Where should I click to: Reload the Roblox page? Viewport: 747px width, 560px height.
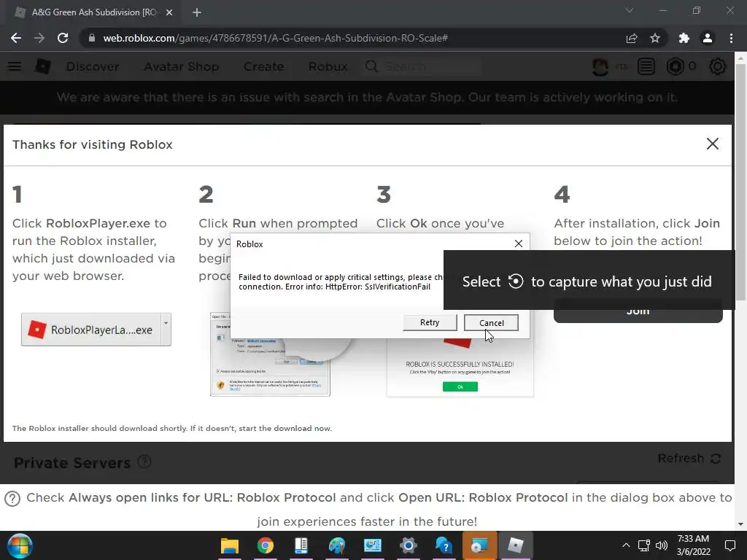[x=63, y=38]
